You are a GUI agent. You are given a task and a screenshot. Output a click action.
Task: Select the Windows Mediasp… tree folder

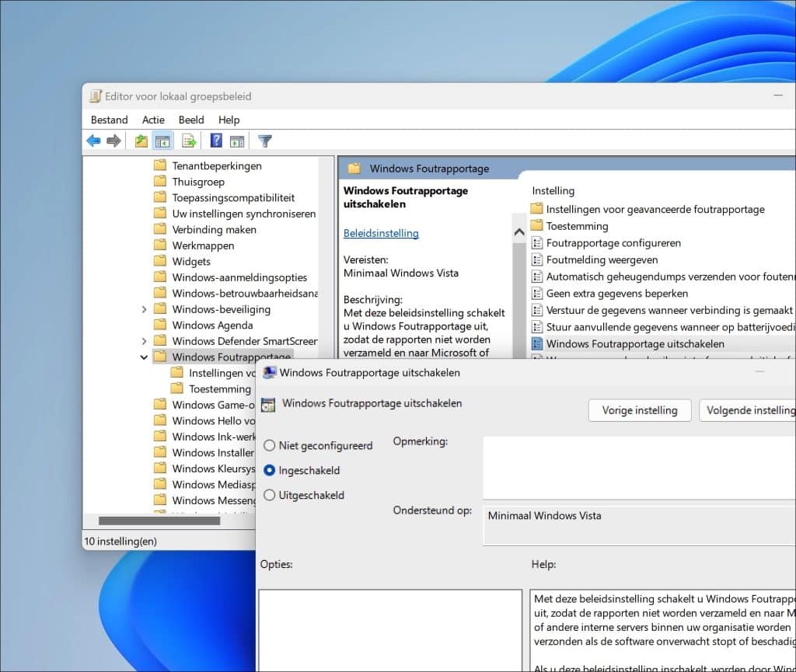click(213, 484)
